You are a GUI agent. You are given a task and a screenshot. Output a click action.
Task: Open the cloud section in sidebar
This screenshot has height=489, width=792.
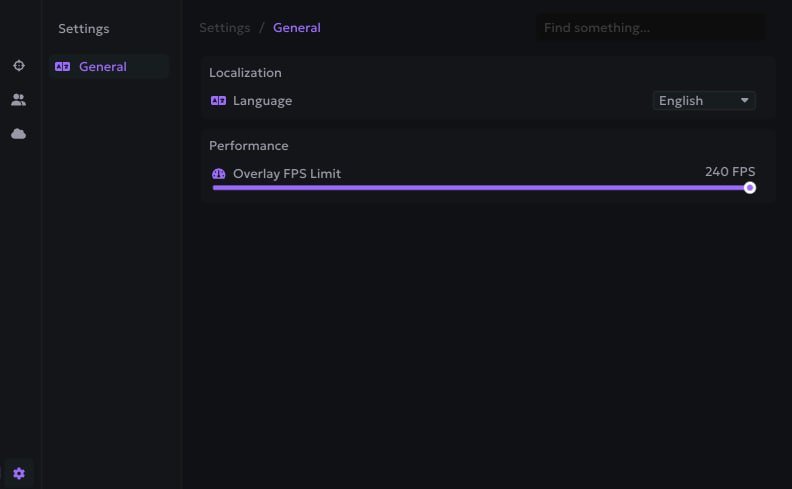19,133
